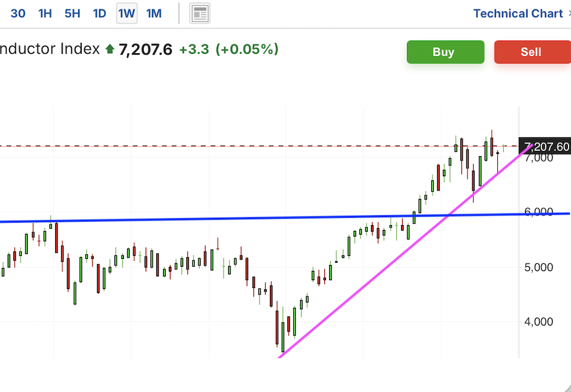571x392 pixels.
Task: Select the 30 minute timeframe
Action: tap(18, 13)
